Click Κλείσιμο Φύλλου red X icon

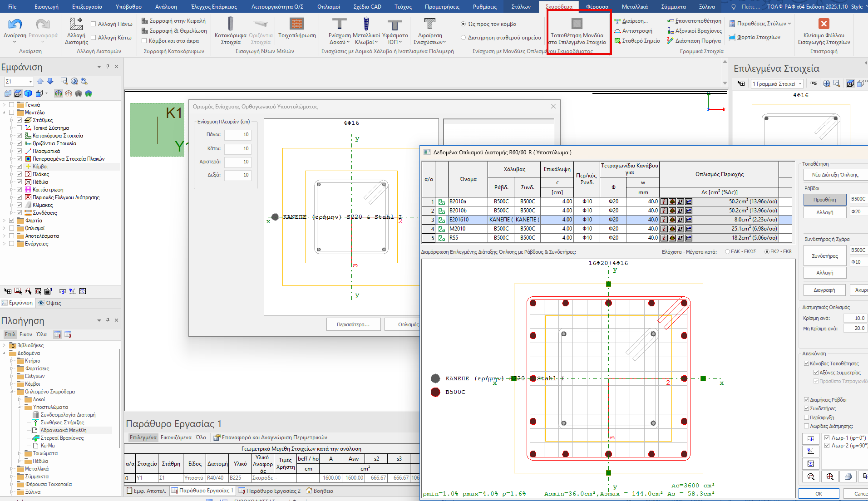coord(824,24)
